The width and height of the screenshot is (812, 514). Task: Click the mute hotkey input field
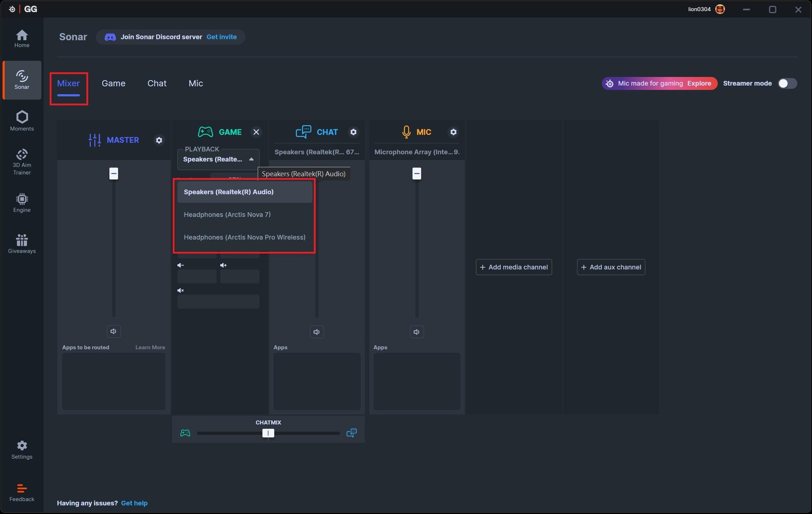tap(218, 301)
